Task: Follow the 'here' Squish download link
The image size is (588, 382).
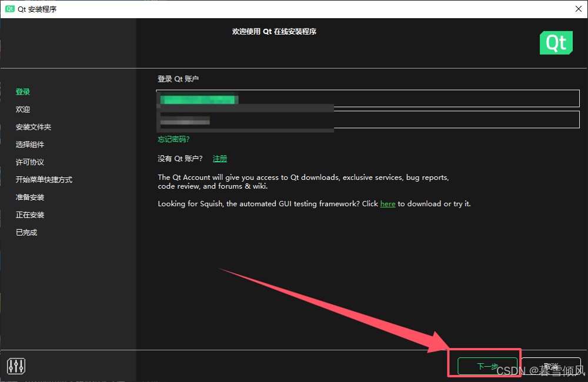Action: pos(387,203)
